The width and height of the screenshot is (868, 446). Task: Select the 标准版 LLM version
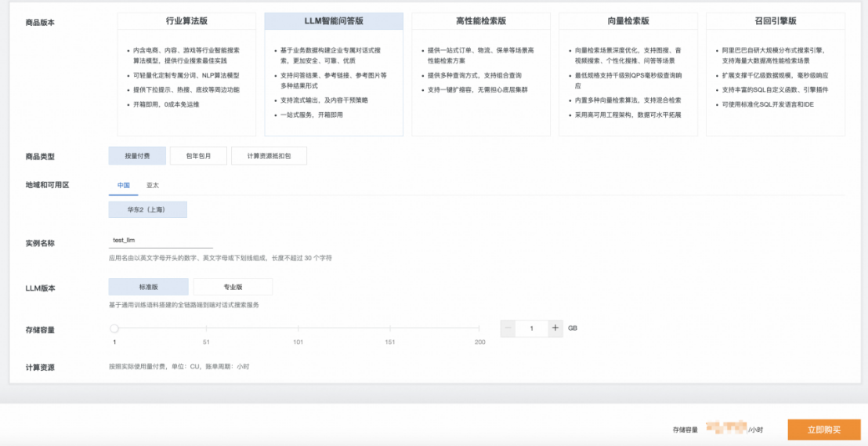(148, 287)
